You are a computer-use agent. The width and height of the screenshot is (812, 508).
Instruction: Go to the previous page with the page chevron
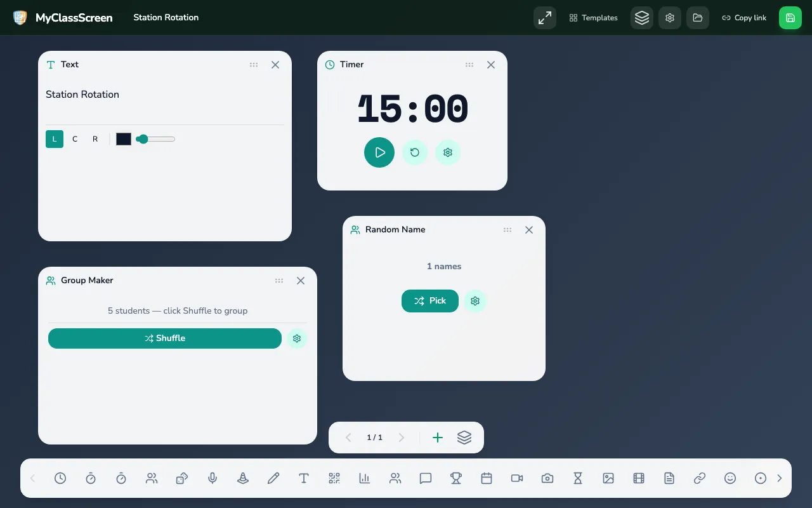coord(348,438)
